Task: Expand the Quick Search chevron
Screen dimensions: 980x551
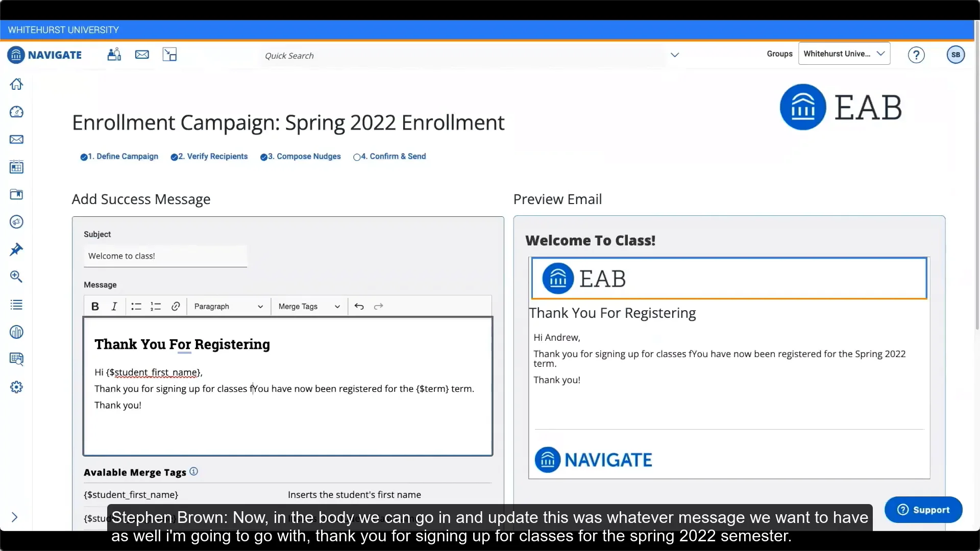Action: tap(675, 55)
